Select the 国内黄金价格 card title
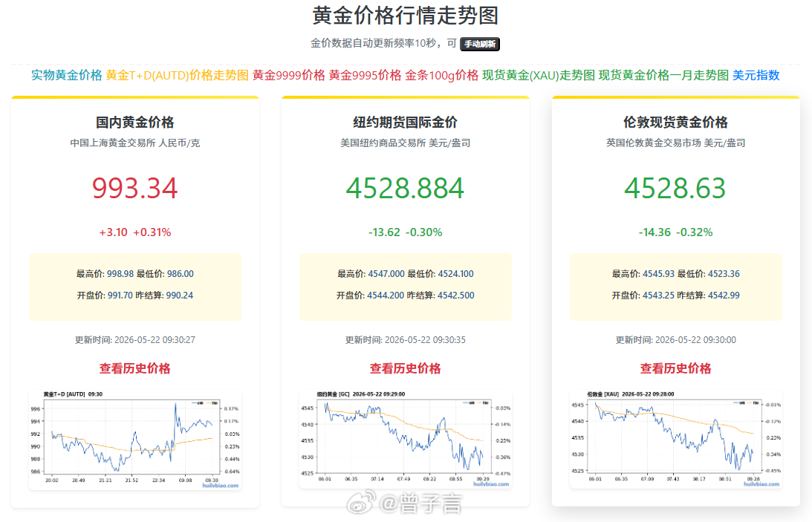 coord(134,123)
